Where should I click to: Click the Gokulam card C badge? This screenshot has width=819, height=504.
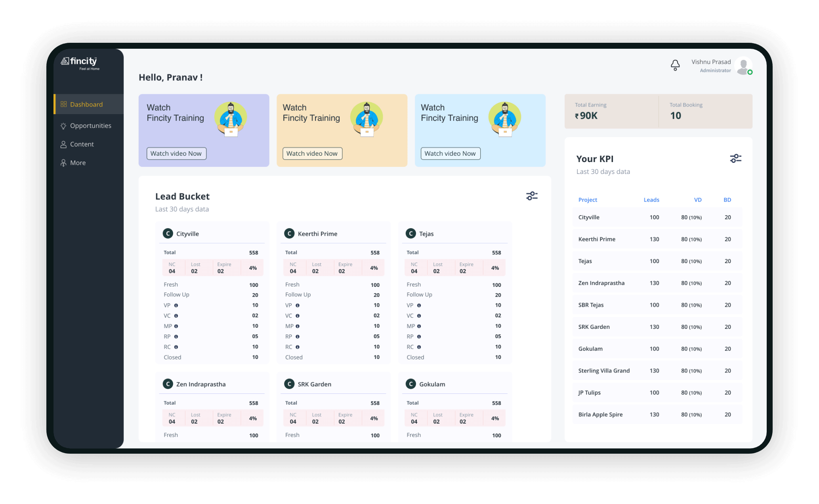(411, 384)
